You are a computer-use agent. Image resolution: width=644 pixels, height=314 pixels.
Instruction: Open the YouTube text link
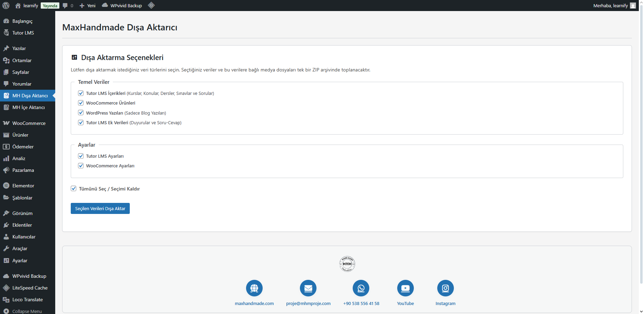[406, 304]
